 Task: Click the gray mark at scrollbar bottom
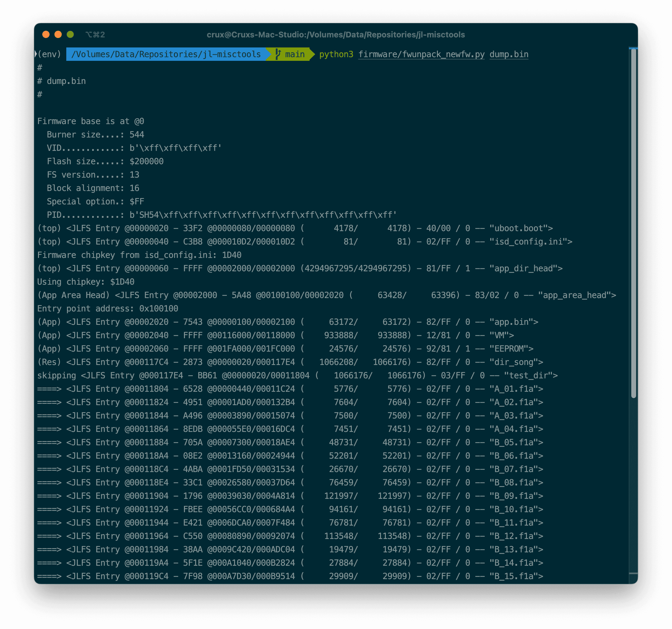(633, 573)
